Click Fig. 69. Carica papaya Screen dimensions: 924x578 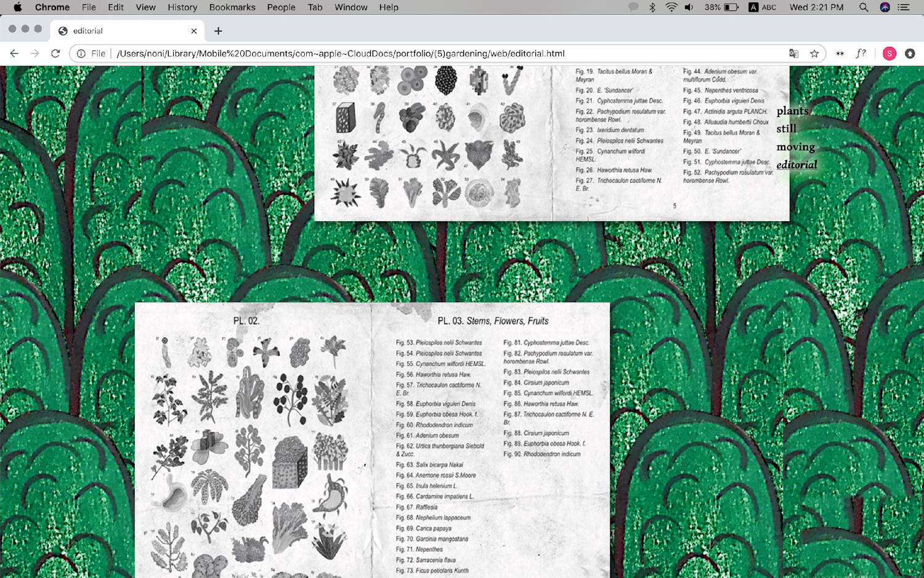tap(423, 529)
